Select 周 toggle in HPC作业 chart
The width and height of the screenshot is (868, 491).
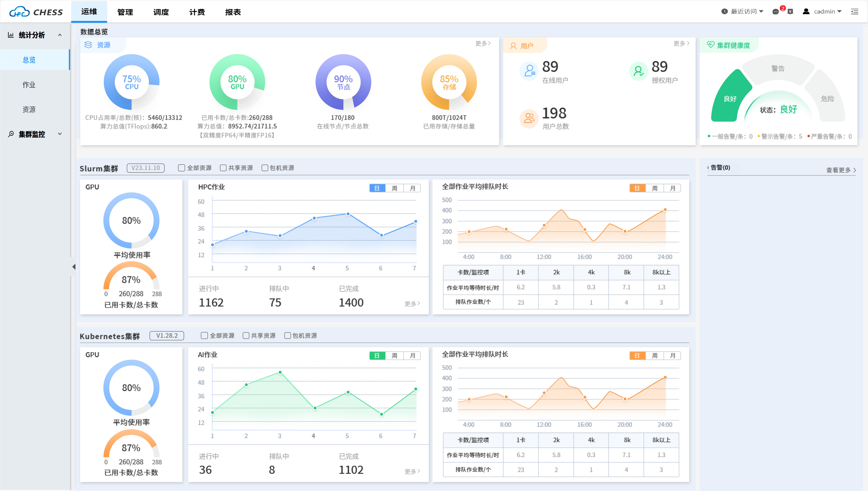pyautogui.click(x=394, y=188)
